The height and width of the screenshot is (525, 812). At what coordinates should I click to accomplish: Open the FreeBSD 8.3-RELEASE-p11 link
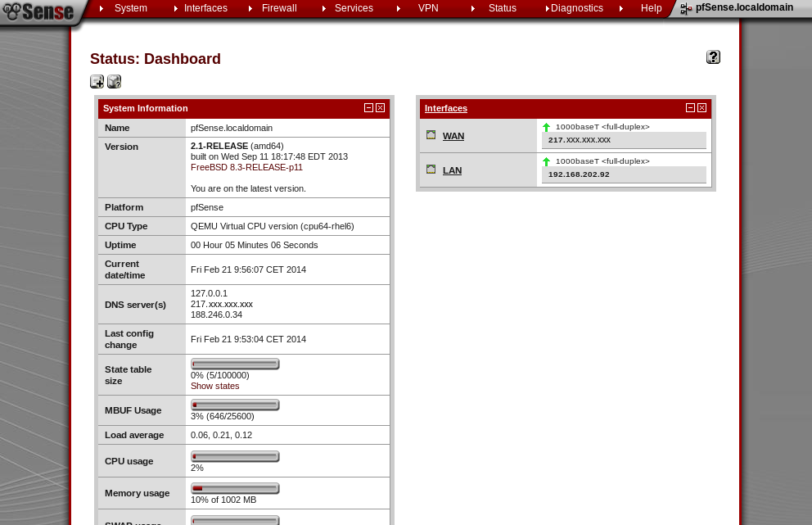tap(246, 167)
